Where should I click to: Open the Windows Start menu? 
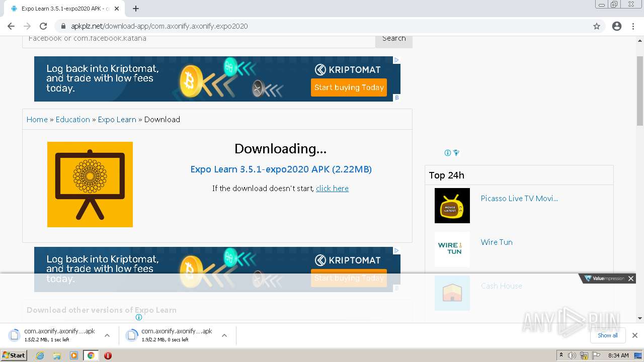click(14, 355)
